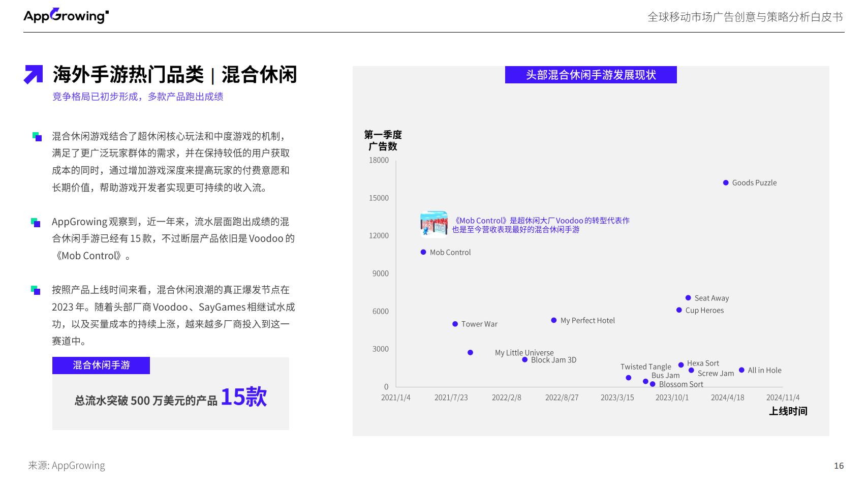Click the y-axis value 12000
868x488 pixels.
(x=379, y=235)
